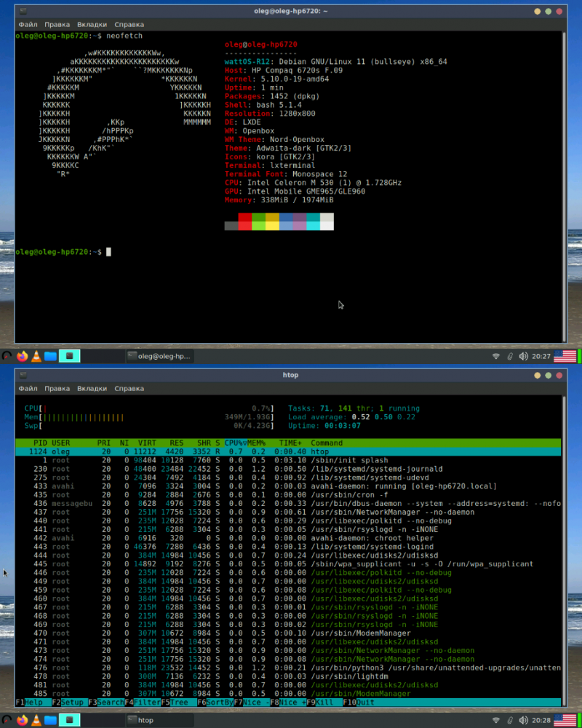Open VLC from the taskbar showing 20:28

(36, 720)
